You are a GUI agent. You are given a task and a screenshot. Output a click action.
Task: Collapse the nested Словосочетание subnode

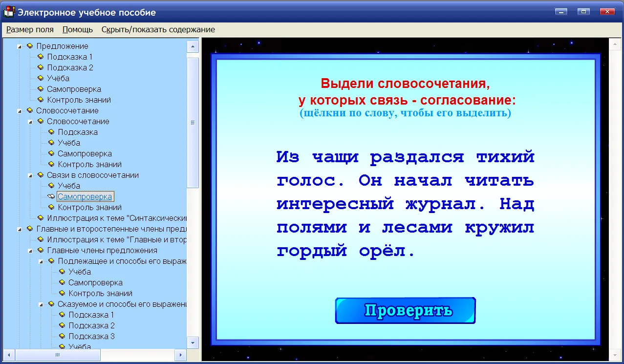[30, 122]
